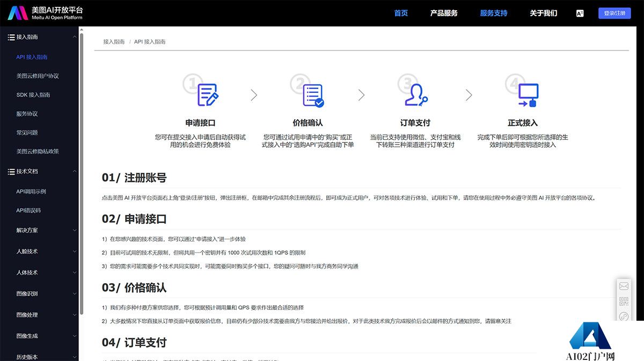Screen dimensions: 644x361
Task: Click the 价格确认 checklist icon
Action: [313, 95]
